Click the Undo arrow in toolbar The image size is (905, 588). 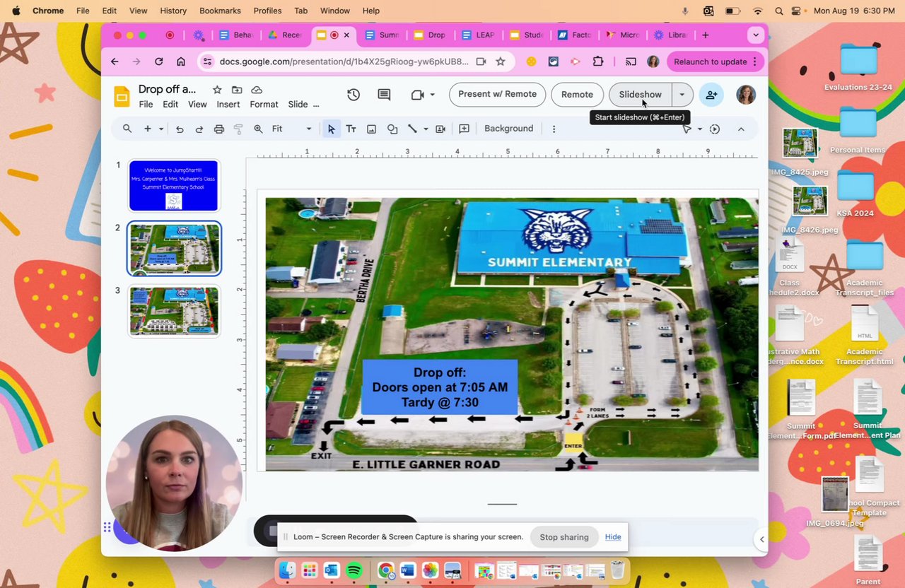coord(180,129)
